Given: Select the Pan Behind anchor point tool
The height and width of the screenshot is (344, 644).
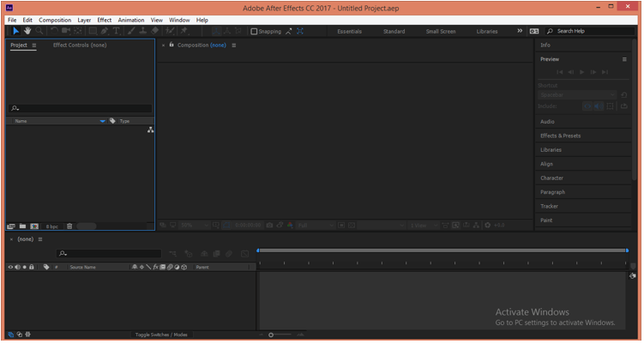Looking at the screenshot, I should coord(78,31).
